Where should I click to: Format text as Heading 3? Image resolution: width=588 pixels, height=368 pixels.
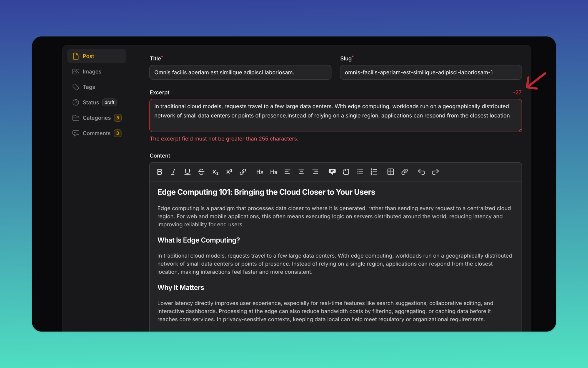[273, 172]
